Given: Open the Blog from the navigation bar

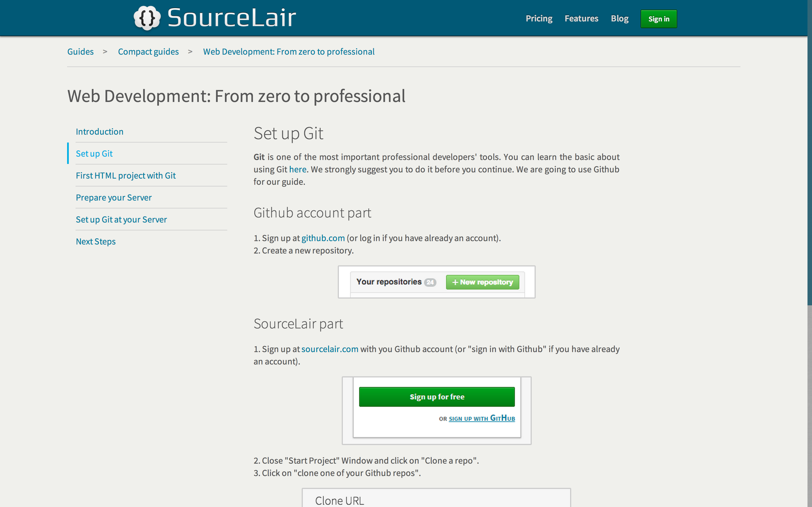Looking at the screenshot, I should coord(619,18).
